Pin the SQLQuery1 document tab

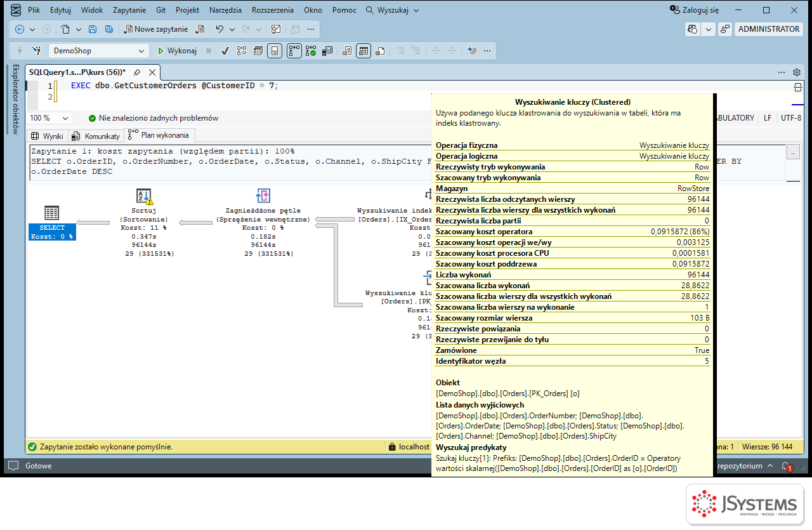coord(137,72)
